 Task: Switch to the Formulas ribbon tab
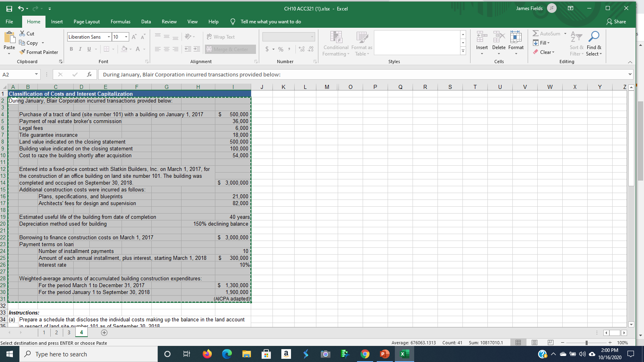click(120, 22)
